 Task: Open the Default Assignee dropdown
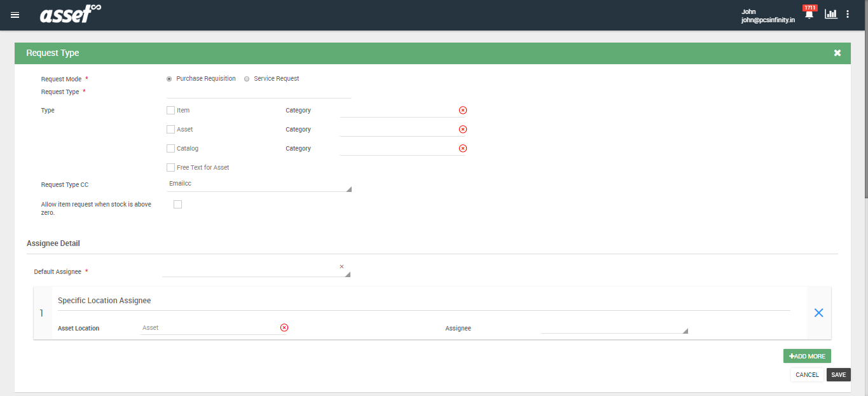point(256,270)
